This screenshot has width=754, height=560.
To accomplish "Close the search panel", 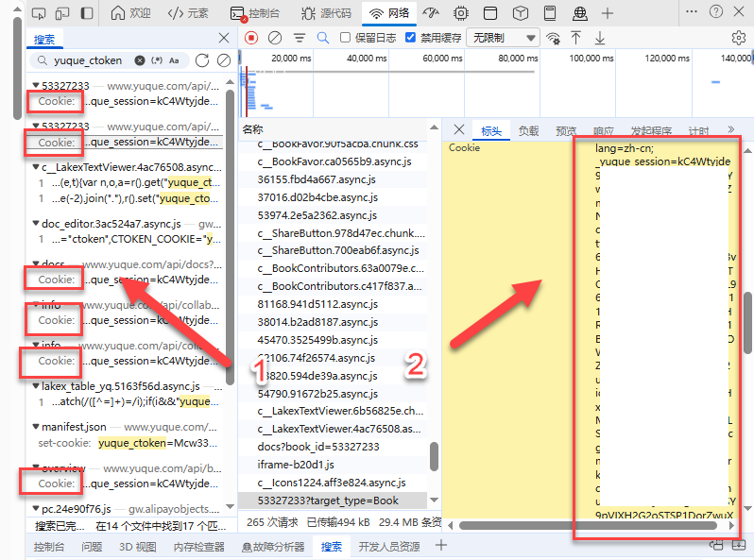I will 224,39.
